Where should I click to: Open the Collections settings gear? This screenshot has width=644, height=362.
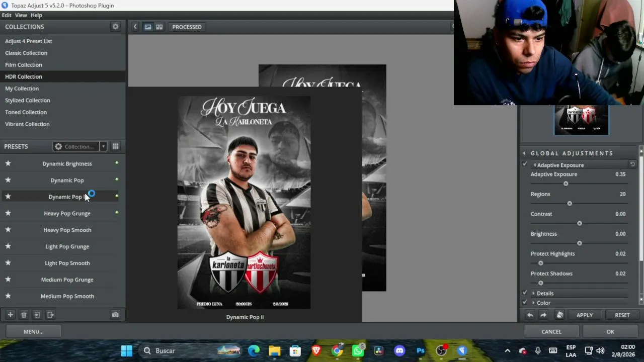[115, 27]
